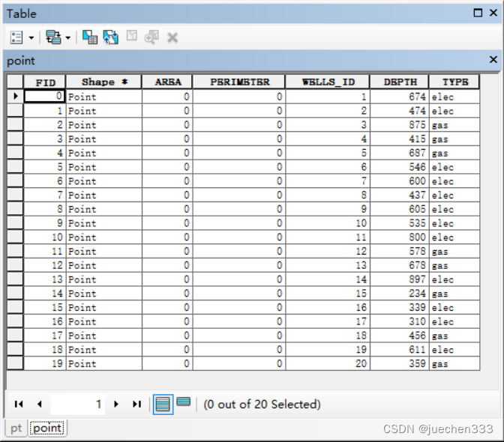Expand the Related Tables dropdown arrow
Viewport: 504px width, 442px height.
tap(67, 38)
